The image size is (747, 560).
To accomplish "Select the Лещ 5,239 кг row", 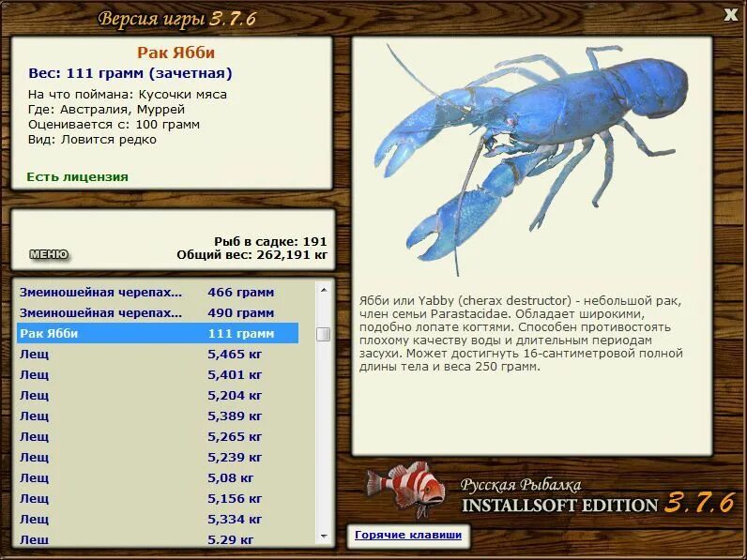I will click(158, 457).
